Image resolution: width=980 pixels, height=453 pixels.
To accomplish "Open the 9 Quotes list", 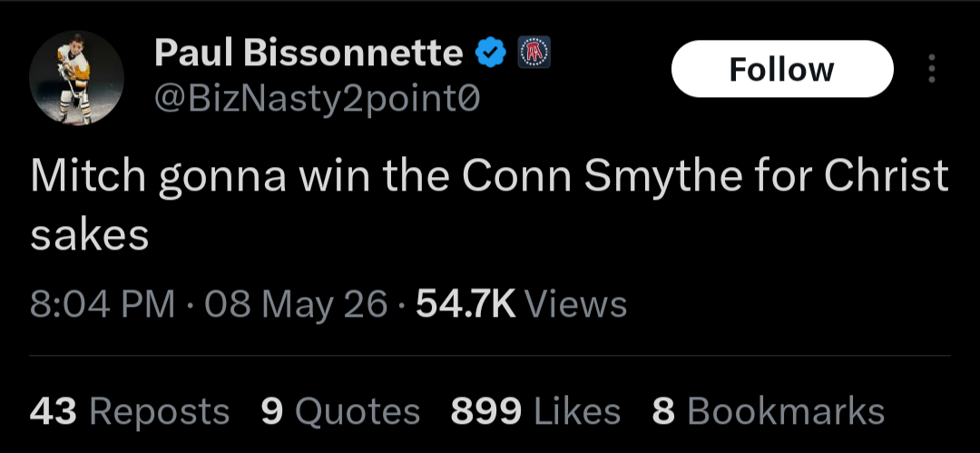I will coord(340,412).
